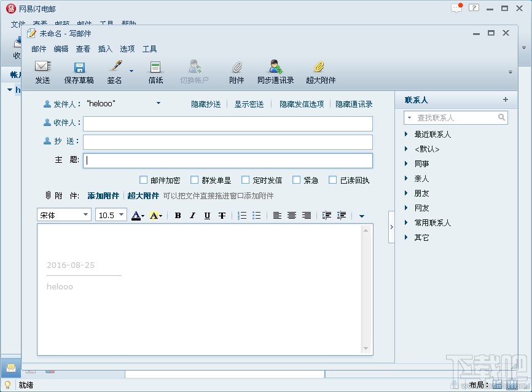Open 邮件 menu in compose window
This screenshot has height=392, width=532.
[39, 49]
